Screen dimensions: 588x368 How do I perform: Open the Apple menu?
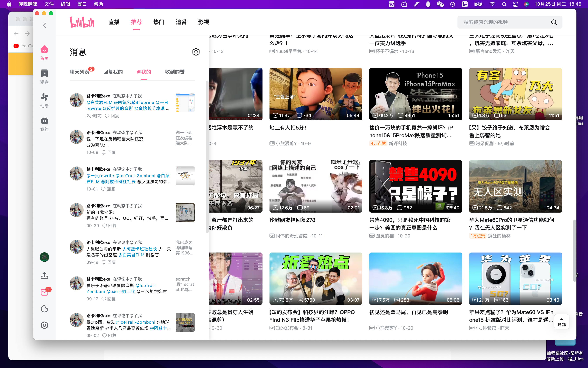click(x=9, y=4)
